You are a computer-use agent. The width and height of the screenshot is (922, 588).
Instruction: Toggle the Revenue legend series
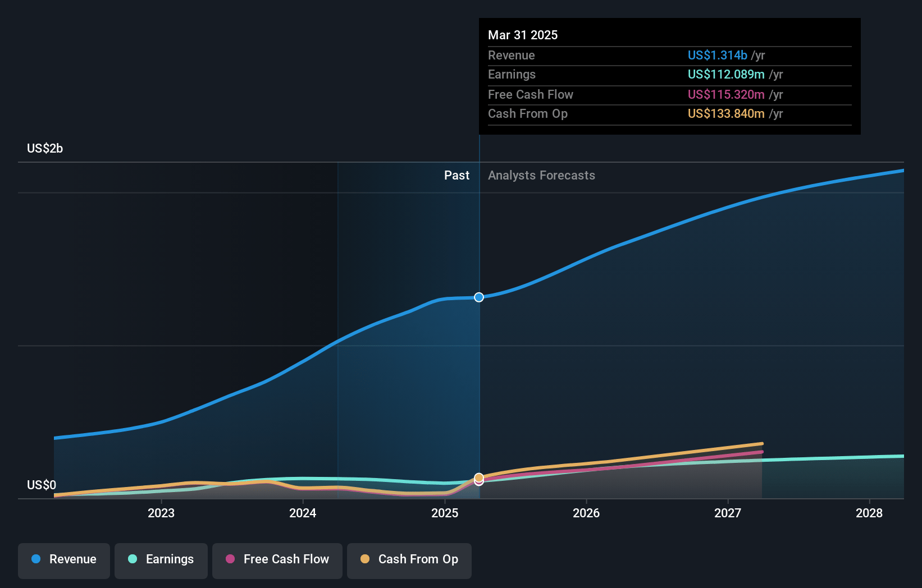[x=64, y=561]
